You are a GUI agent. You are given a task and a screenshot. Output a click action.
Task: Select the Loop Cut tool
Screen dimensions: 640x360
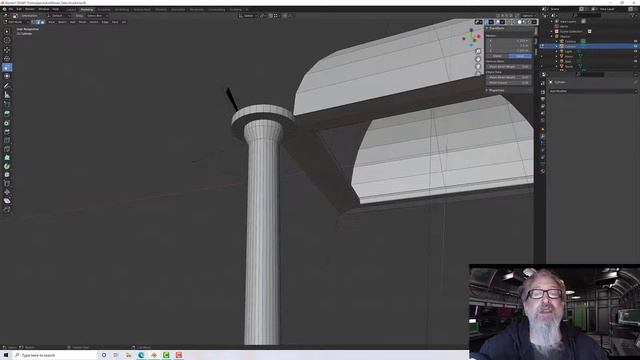7,140
